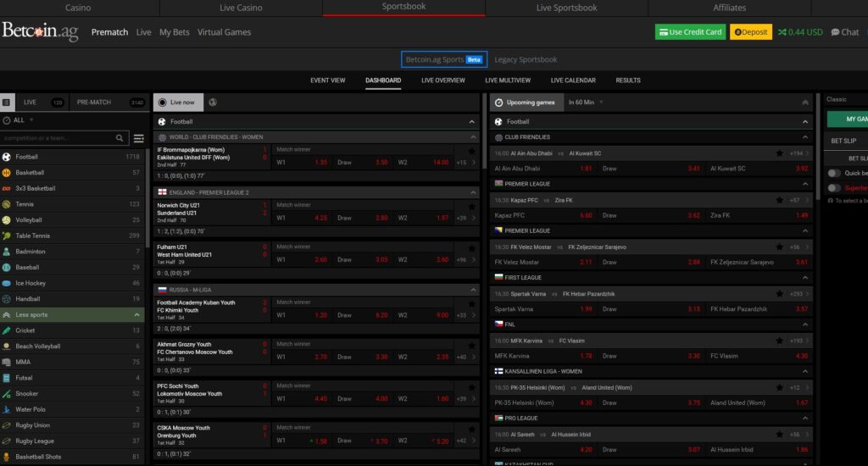
Task: Collapse the Upcoming games Football section
Action: tap(805, 122)
